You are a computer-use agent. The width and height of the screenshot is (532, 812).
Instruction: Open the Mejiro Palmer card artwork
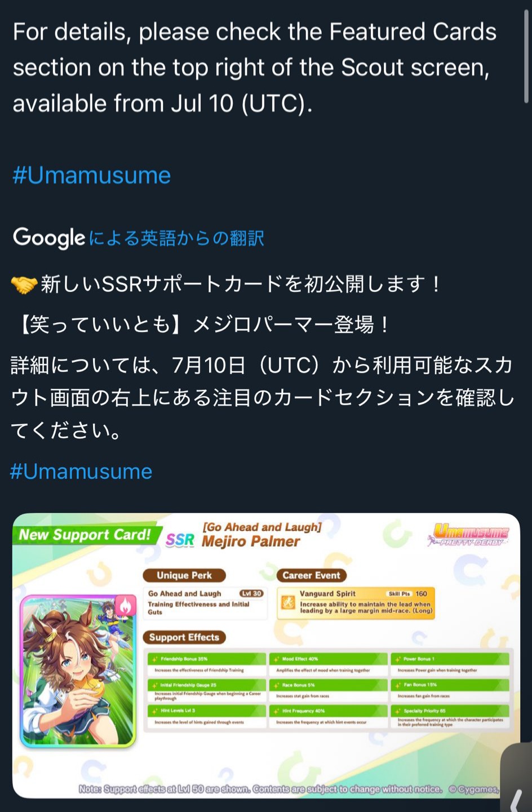[x=78, y=671]
